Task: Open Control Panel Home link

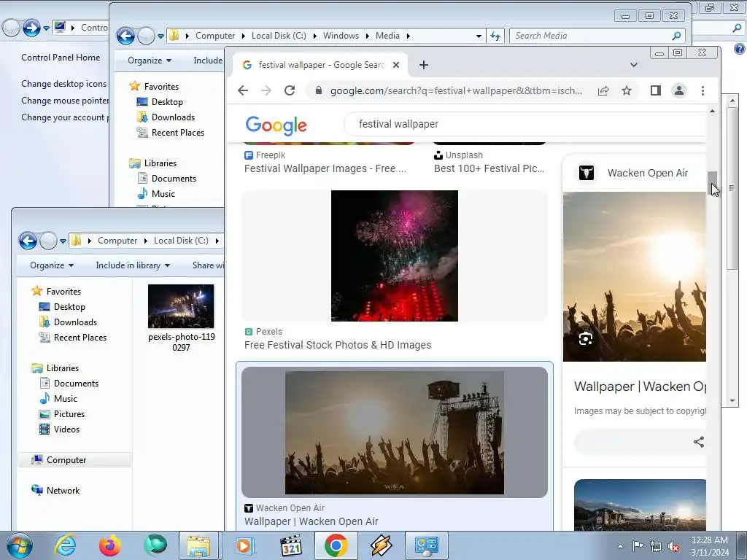Action: pyautogui.click(x=61, y=57)
